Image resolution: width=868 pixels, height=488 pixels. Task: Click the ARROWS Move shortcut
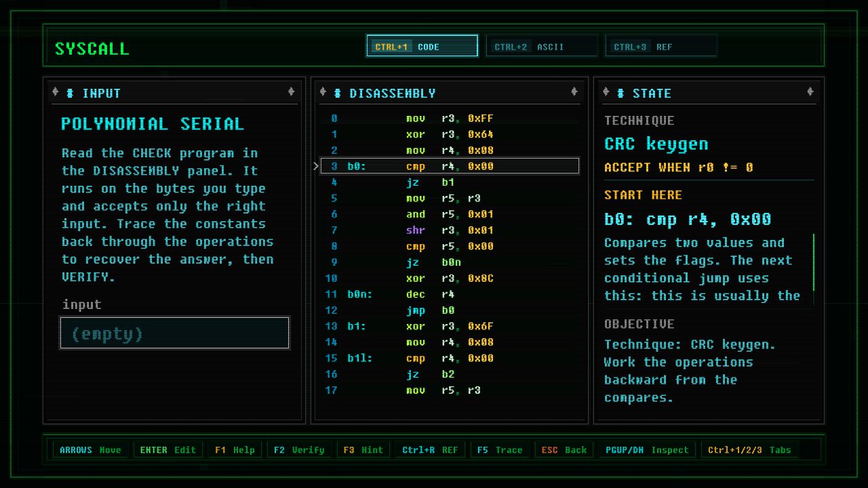91,449
